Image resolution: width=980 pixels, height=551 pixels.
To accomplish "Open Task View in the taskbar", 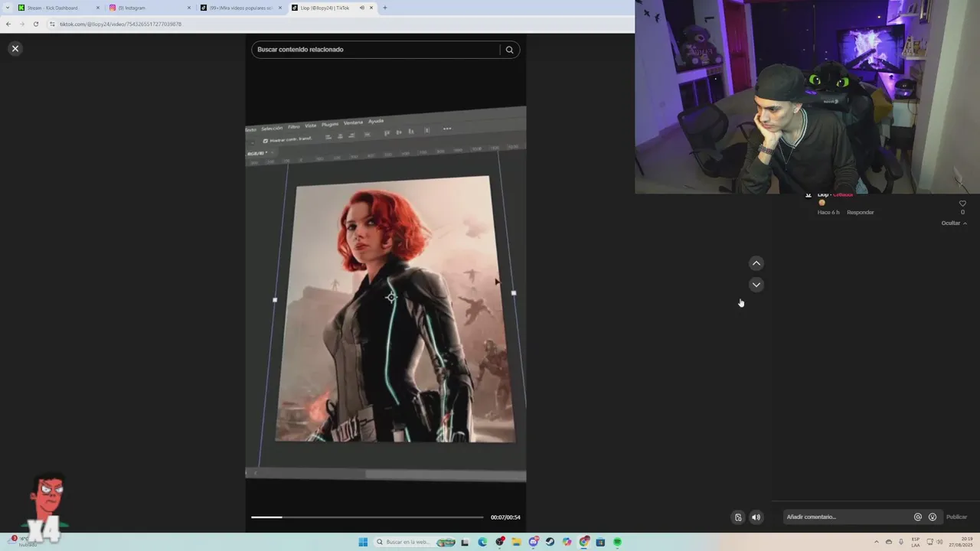I will pos(465,542).
